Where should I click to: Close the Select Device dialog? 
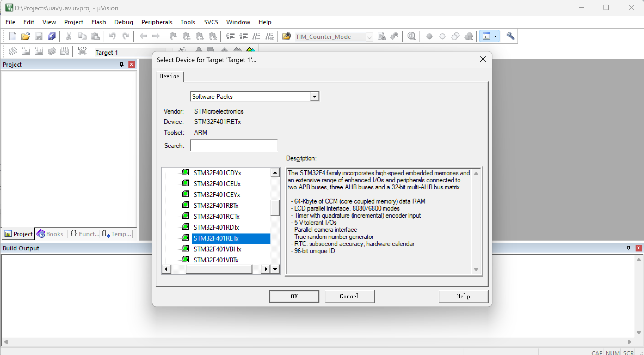click(x=483, y=59)
